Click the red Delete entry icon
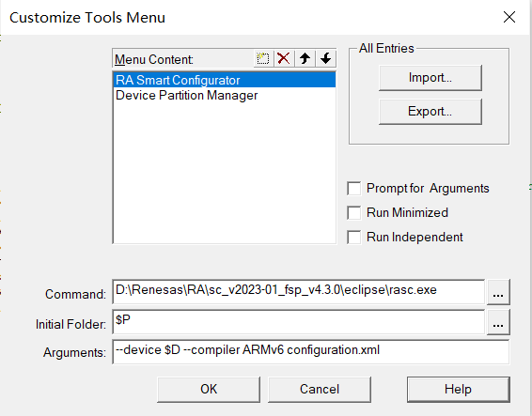532x416 pixels. pos(284,58)
